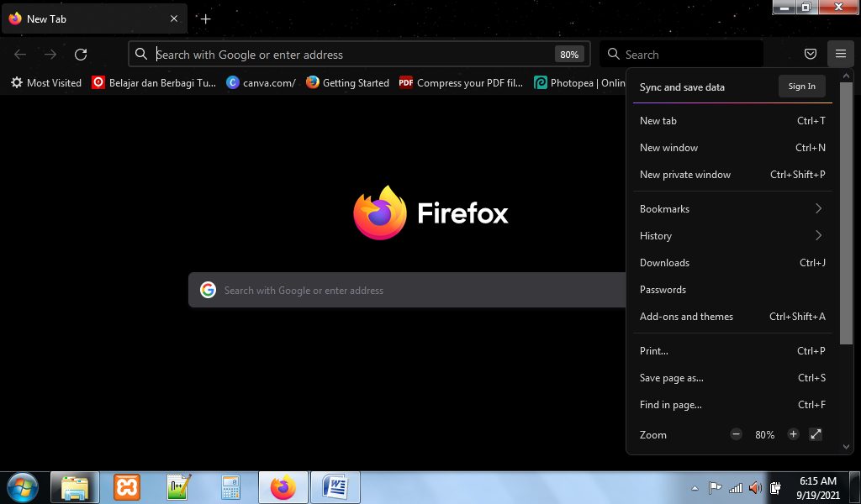Open XAMPP from the taskbar

(x=127, y=487)
